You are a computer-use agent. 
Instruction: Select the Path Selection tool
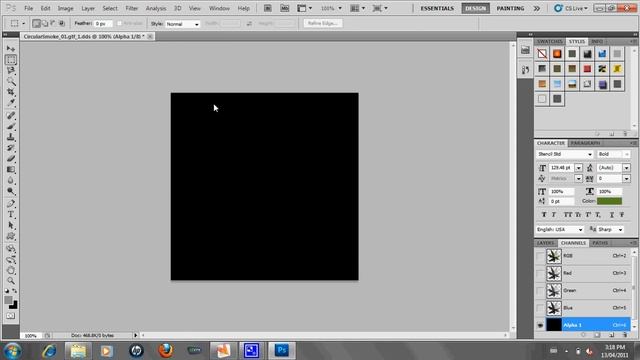pos(11,225)
